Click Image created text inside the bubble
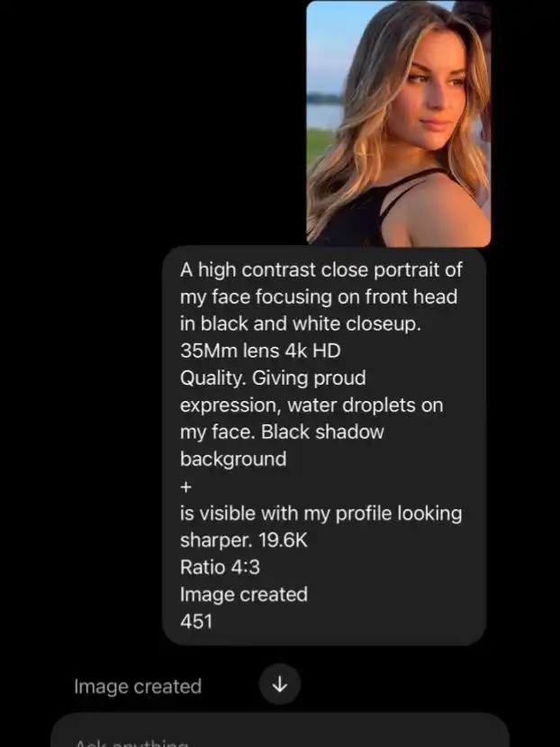 point(244,595)
